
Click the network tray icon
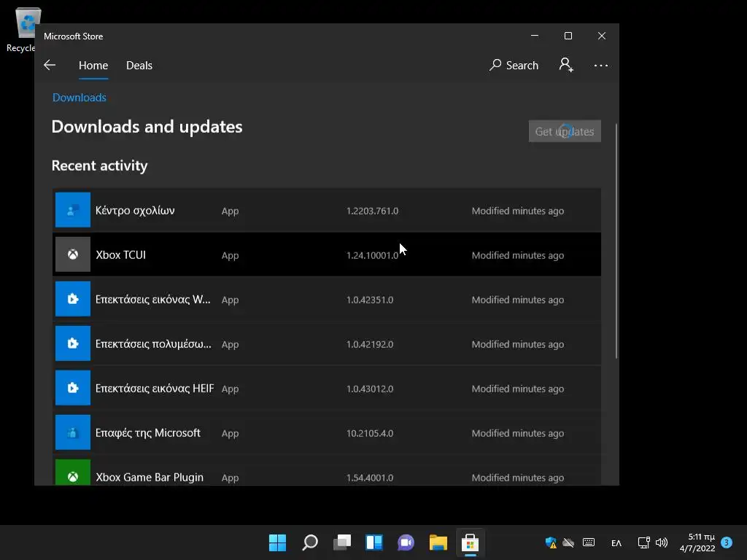pyautogui.click(x=643, y=542)
